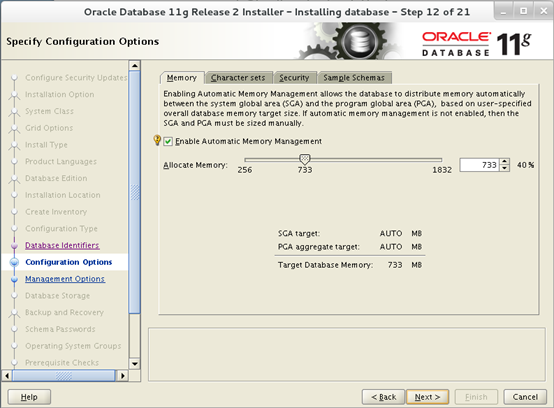Click the Database Identifiers step bullet icon
Viewport: 554px width, 408px height.
tap(14, 245)
